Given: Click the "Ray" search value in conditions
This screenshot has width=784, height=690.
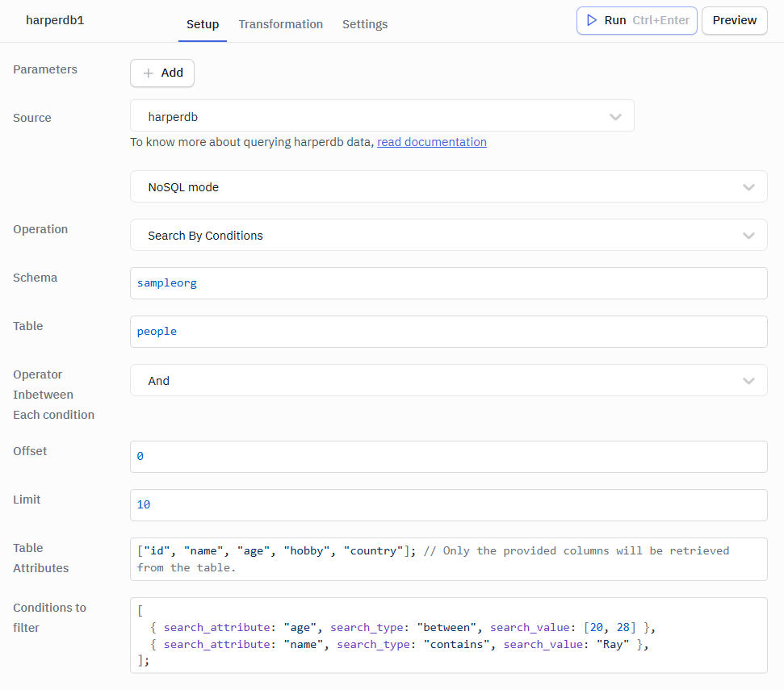Looking at the screenshot, I should (x=613, y=645).
